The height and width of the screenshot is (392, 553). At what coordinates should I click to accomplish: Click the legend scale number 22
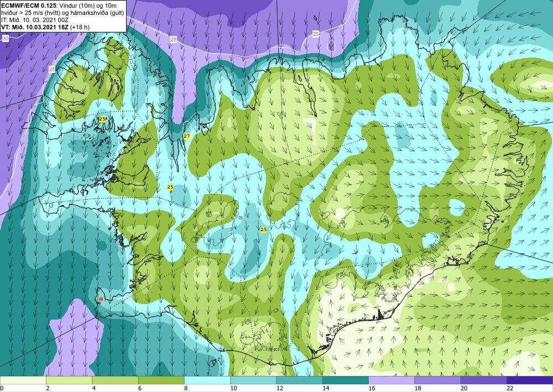pos(509,388)
